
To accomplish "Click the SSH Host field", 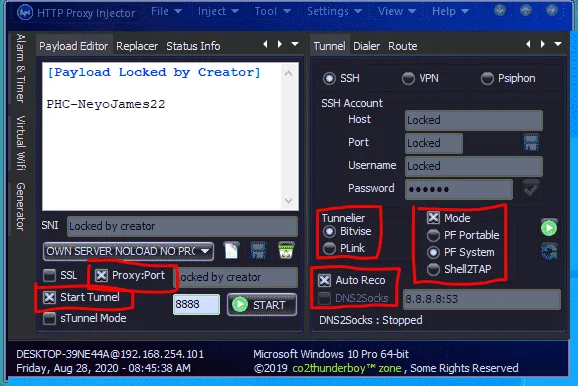I will [x=474, y=120].
